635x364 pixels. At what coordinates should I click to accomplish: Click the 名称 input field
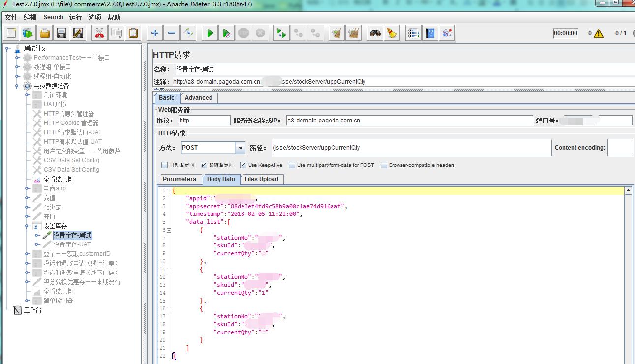pos(405,69)
